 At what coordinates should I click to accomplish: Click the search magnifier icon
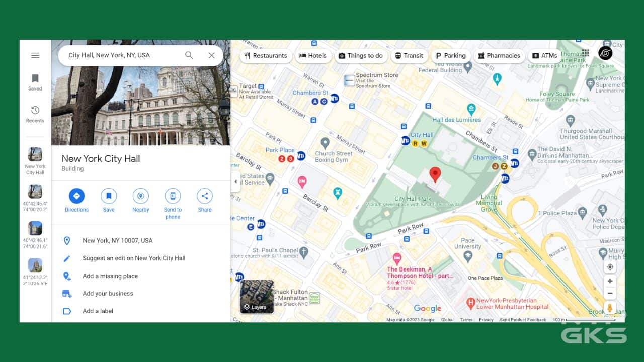pos(189,55)
